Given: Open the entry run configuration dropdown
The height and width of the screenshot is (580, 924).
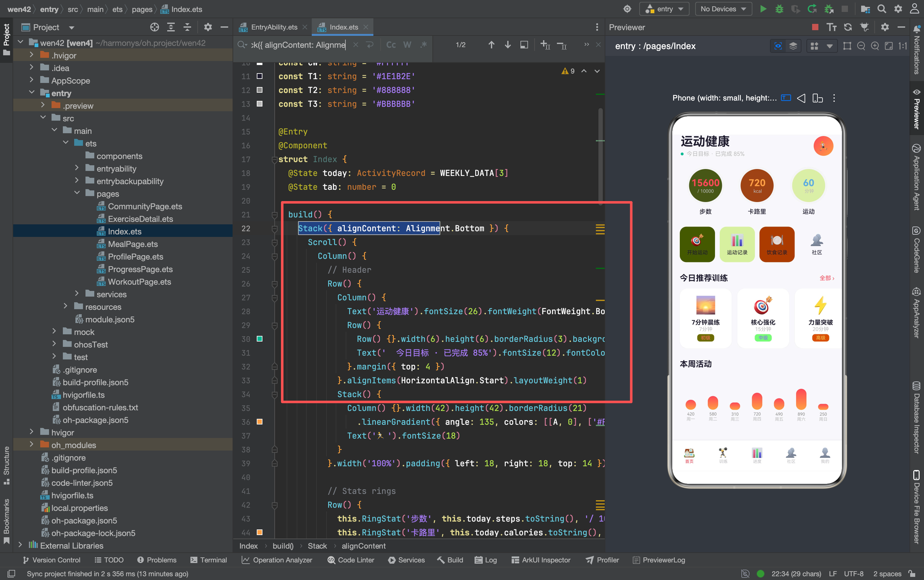Looking at the screenshot, I should [x=664, y=9].
